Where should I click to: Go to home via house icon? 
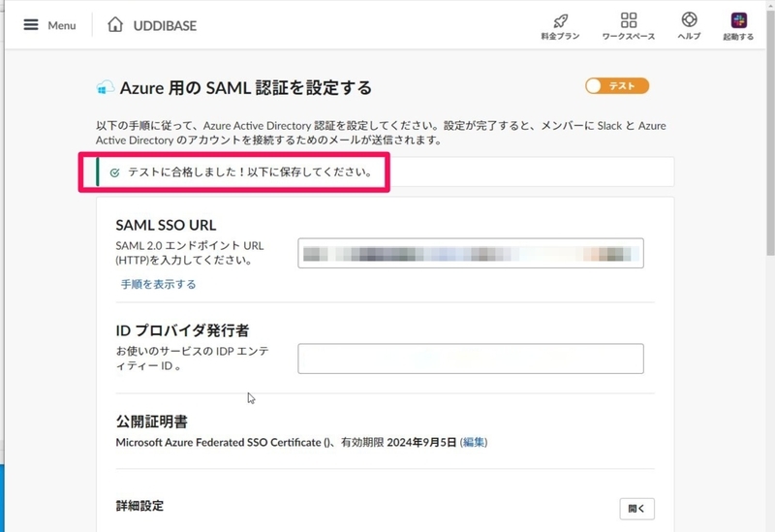pyautogui.click(x=115, y=24)
